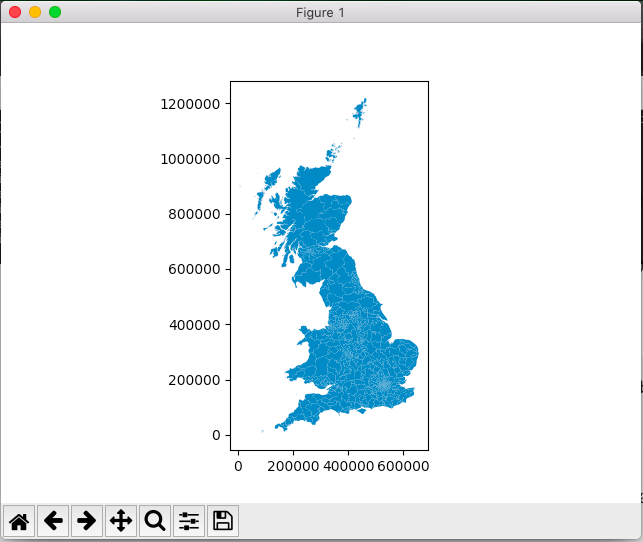Click the y-axis label 600000
This screenshot has width=643, height=542.
click(x=194, y=269)
